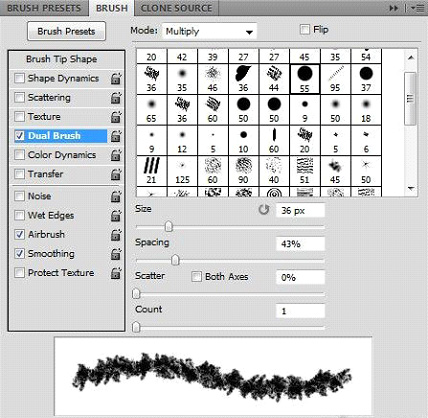The width and height of the screenshot is (428, 418).
Task: Toggle lock icon beside Noise
Action: click(116, 196)
